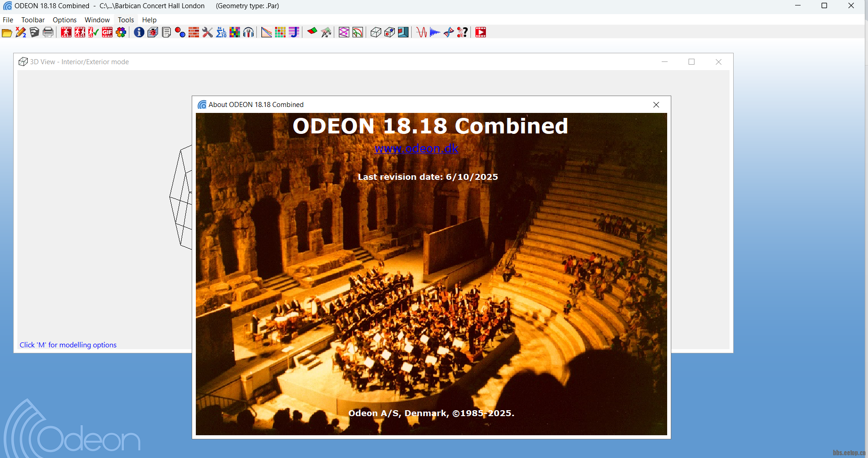Open the Tools menu

(126, 20)
